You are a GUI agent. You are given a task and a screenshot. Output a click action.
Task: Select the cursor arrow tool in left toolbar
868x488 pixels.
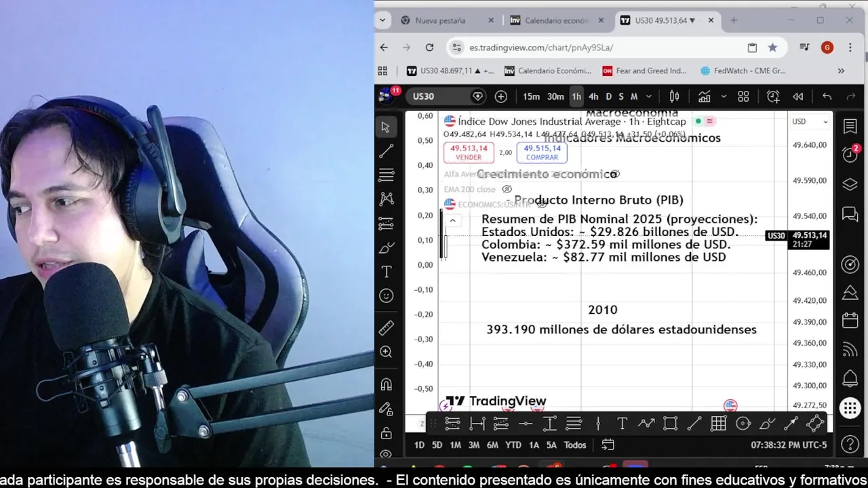tap(386, 127)
